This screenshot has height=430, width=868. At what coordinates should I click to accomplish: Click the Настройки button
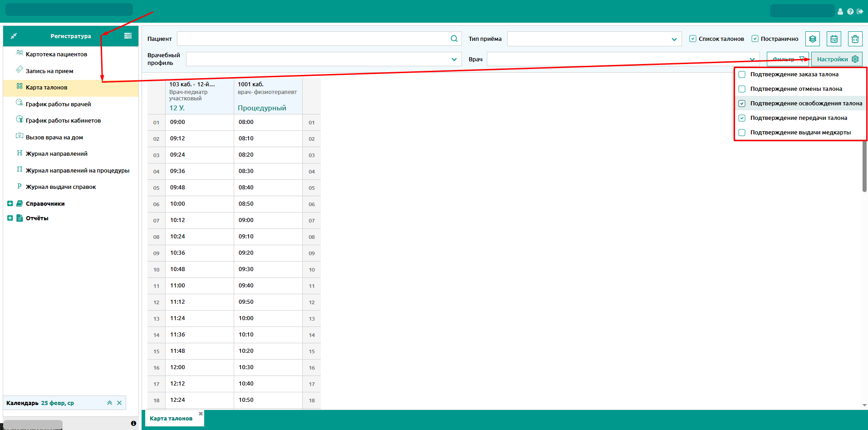click(x=837, y=59)
